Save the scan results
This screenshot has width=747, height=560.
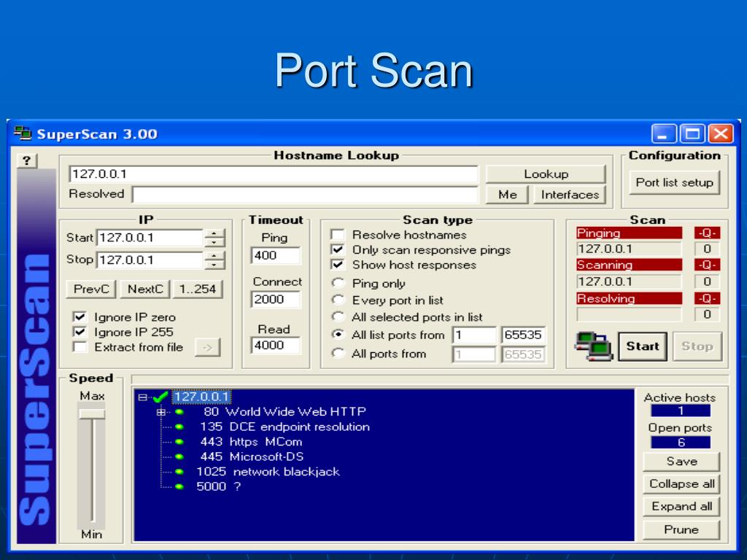[682, 462]
